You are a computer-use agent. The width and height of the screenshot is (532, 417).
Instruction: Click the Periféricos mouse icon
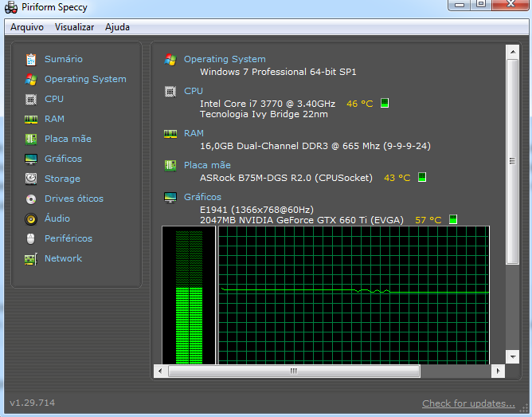pyautogui.click(x=31, y=238)
